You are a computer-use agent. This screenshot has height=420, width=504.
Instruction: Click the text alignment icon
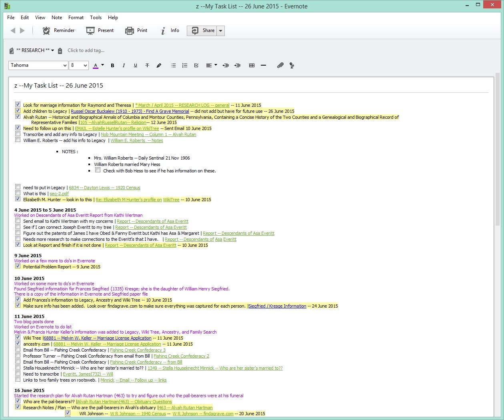(209, 66)
